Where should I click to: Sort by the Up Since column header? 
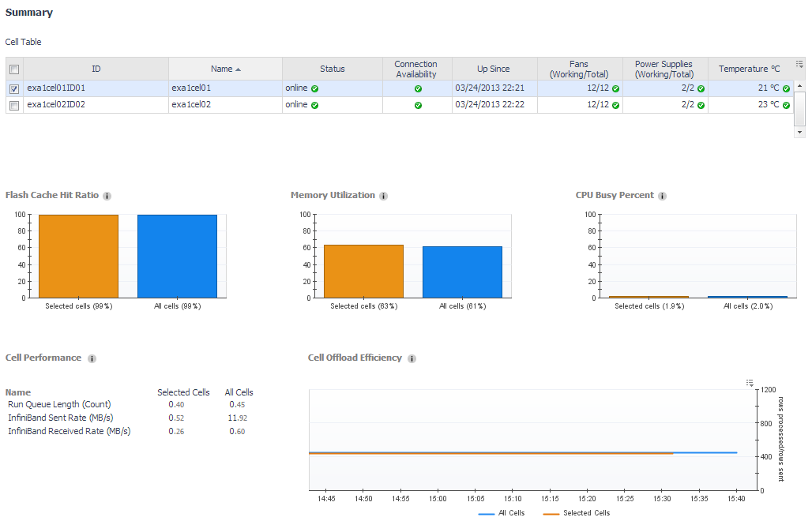[x=494, y=69]
